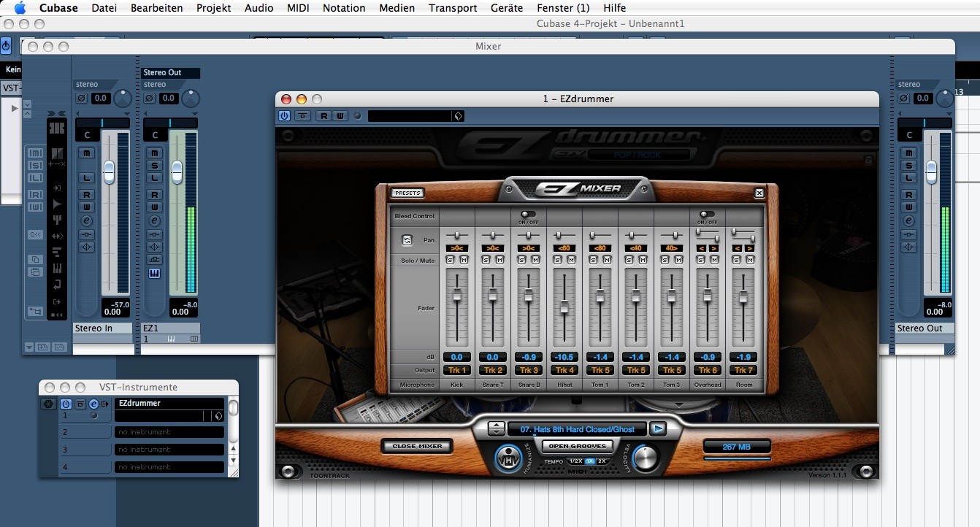Click edit (e) button on EZ1 channel
This screenshot has width=980, height=527.
pyautogui.click(x=154, y=220)
